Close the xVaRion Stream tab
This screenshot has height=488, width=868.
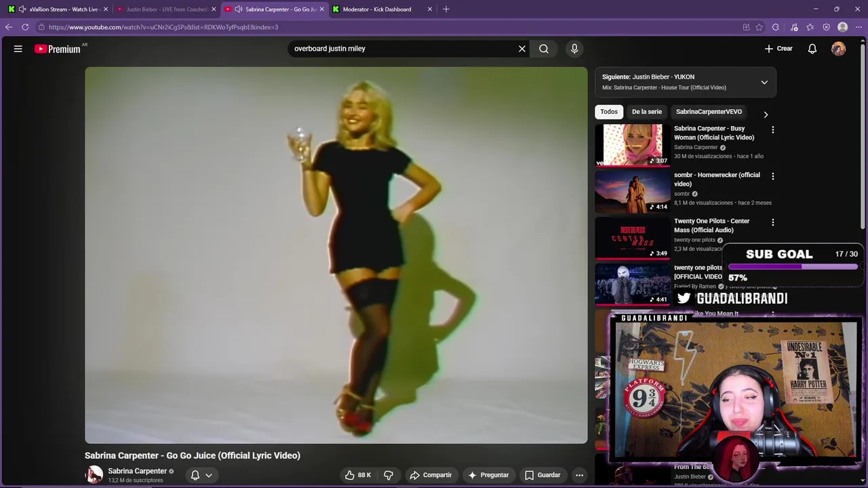(105, 9)
